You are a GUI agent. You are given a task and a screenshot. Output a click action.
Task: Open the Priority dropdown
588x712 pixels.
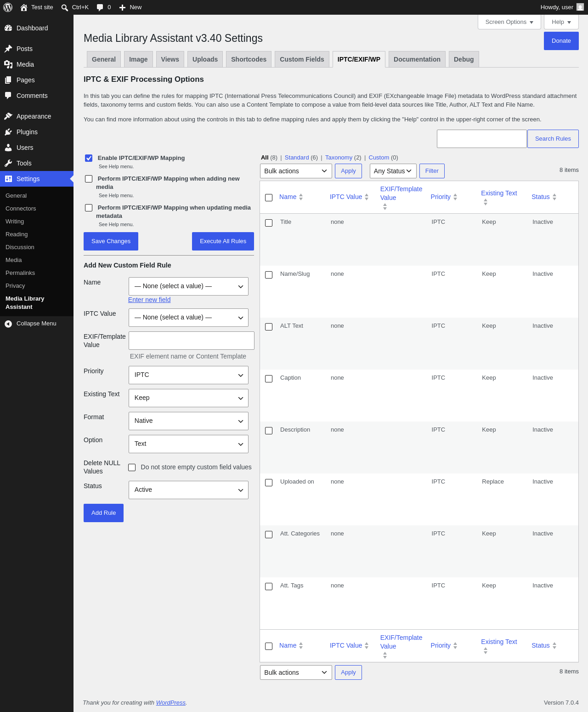coord(188,375)
